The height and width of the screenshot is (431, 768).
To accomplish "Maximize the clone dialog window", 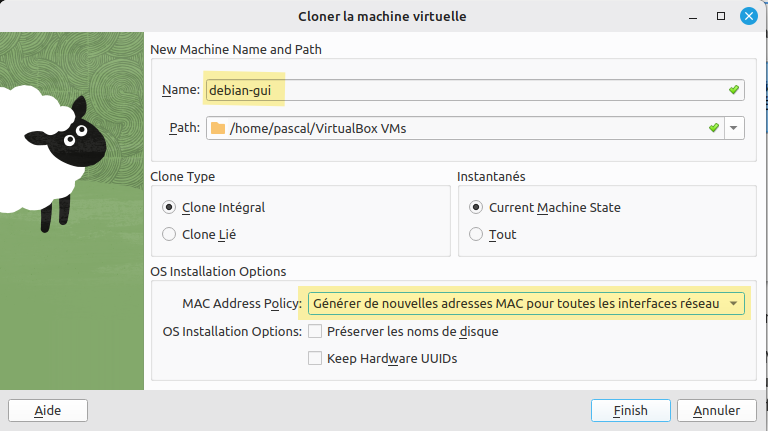I will pos(720,17).
